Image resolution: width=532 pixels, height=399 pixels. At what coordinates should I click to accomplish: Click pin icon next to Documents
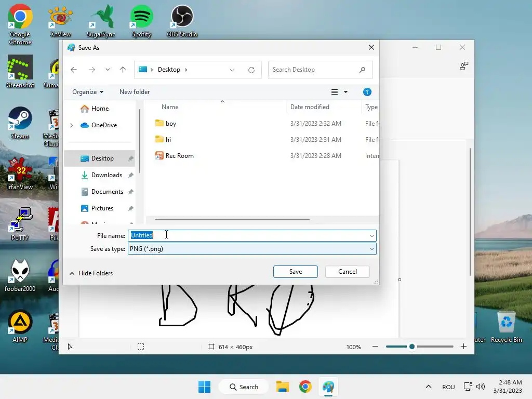[130, 192]
